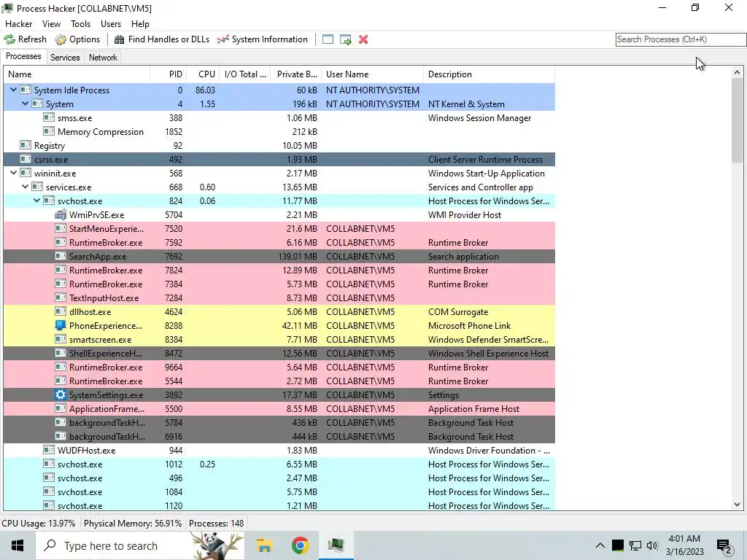
Task: Click the Search Processes input field
Action: point(681,39)
